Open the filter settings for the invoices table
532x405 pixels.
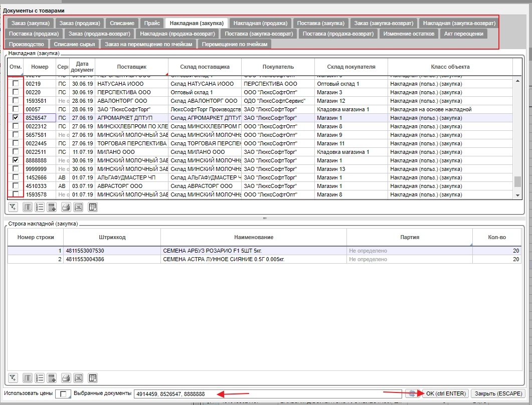tap(13, 207)
